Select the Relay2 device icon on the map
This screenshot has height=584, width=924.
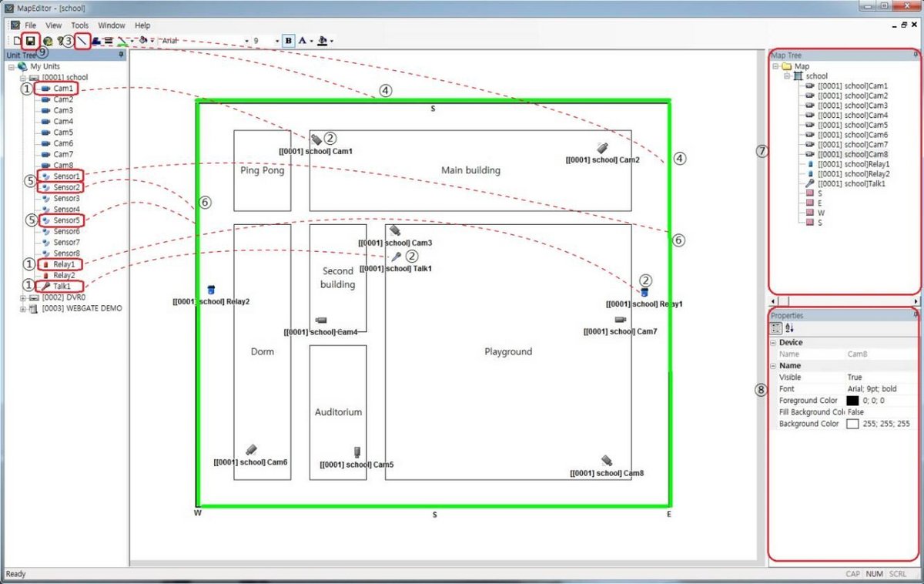[211, 290]
